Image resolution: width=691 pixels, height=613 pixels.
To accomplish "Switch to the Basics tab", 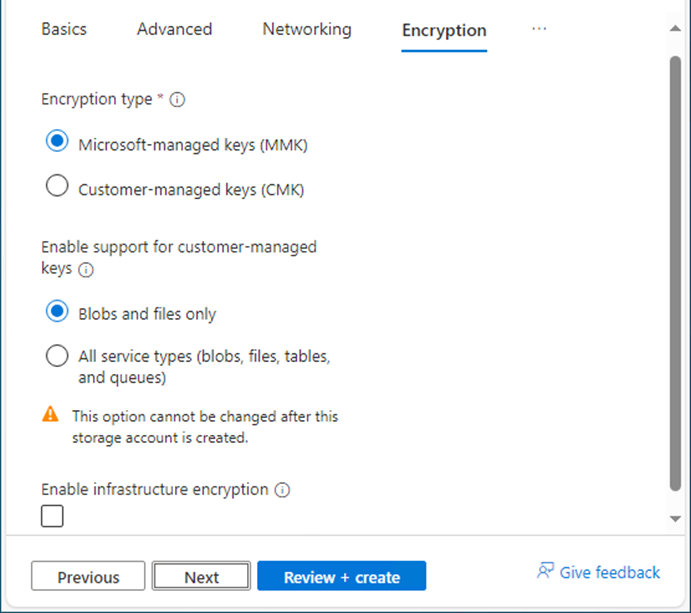I will tap(64, 29).
